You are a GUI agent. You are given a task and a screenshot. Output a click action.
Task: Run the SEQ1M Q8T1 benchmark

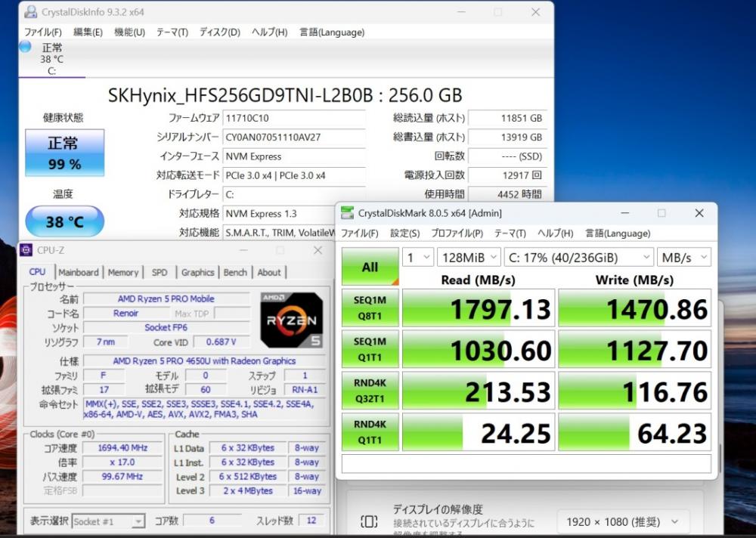pos(370,308)
